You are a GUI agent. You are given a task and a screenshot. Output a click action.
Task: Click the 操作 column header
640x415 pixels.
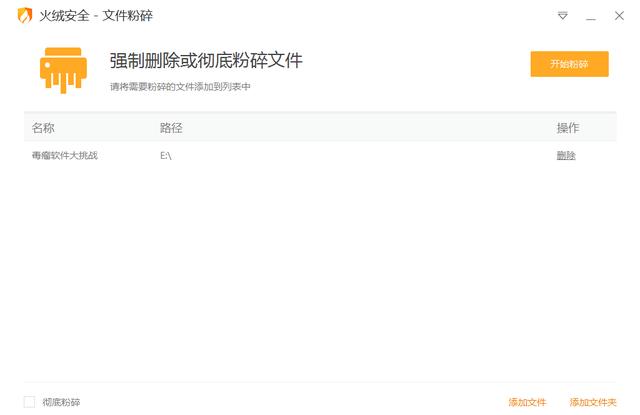(x=568, y=128)
